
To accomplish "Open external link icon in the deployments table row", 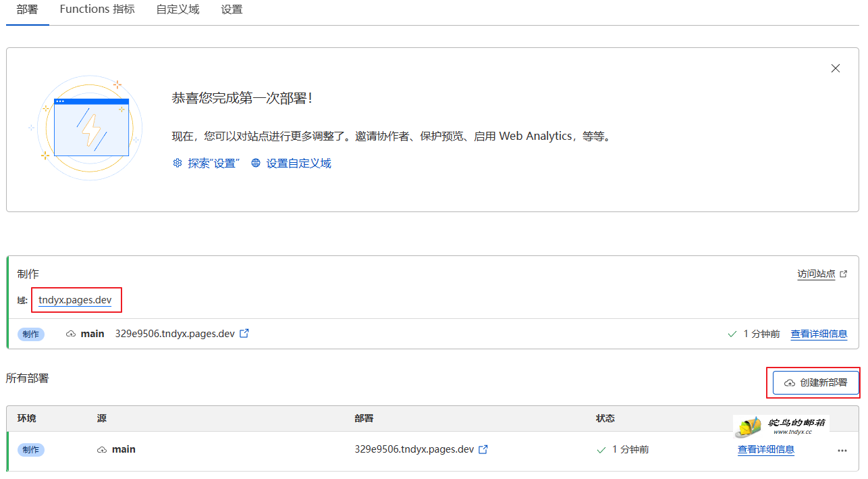I will pyautogui.click(x=483, y=449).
